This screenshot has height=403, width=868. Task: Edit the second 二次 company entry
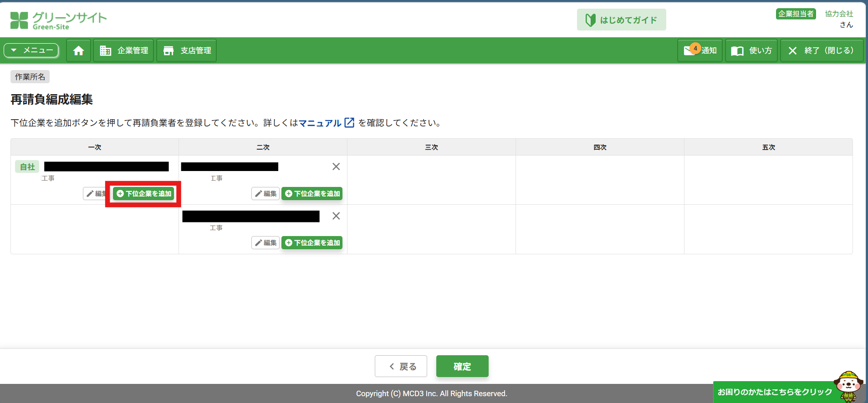coord(266,243)
